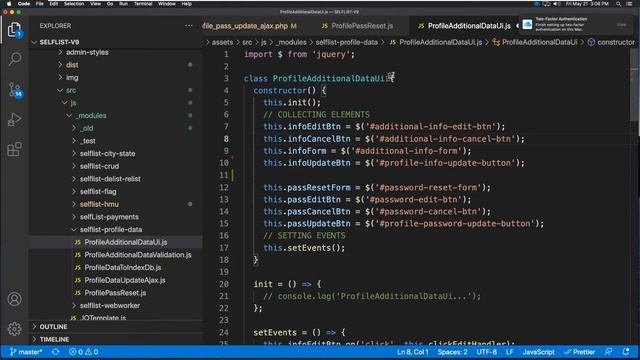Click the selflist-profile-data breadcrumb segment
This screenshot has height=360, width=640.
click(347, 42)
